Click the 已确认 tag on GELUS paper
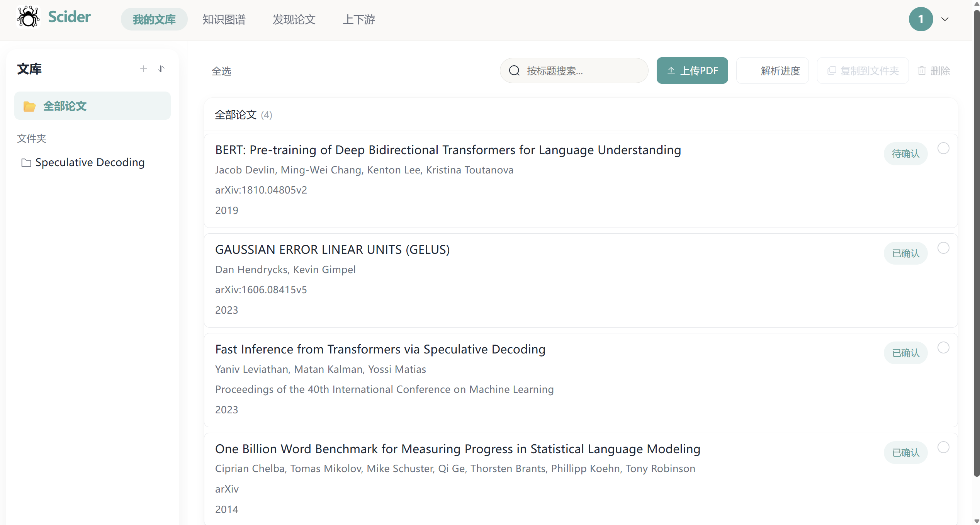The image size is (980, 525). click(905, 253)
